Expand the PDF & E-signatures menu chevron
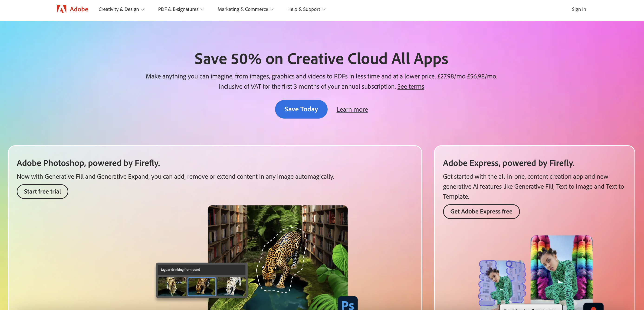The image size is (644, 310). (202, 10)
